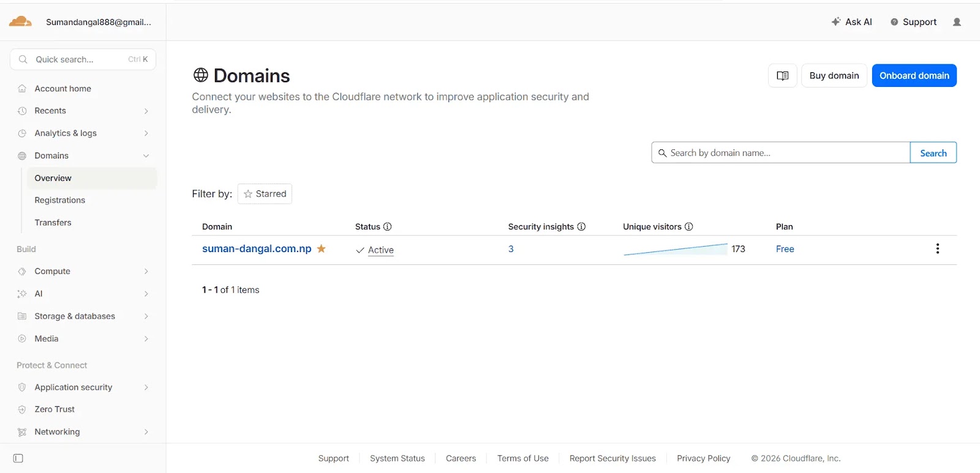The height and width of the screenshot is (473, 980).
Task: Expand the Networking chevron
Action: pyautogui.click(x=146, y=432)
